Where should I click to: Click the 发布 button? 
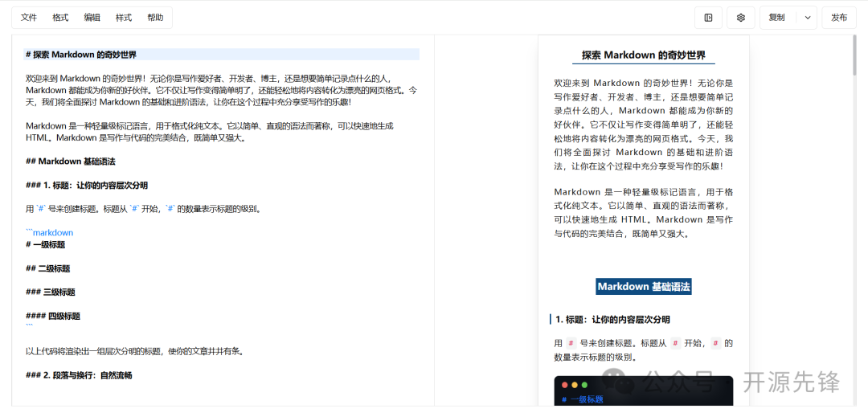click(838, 18)
